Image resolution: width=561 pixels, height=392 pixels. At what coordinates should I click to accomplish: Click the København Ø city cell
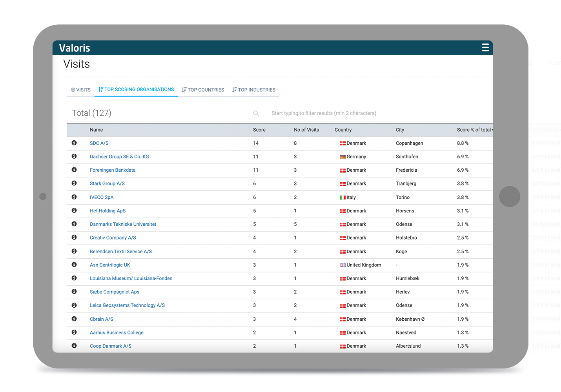point(410,319)
